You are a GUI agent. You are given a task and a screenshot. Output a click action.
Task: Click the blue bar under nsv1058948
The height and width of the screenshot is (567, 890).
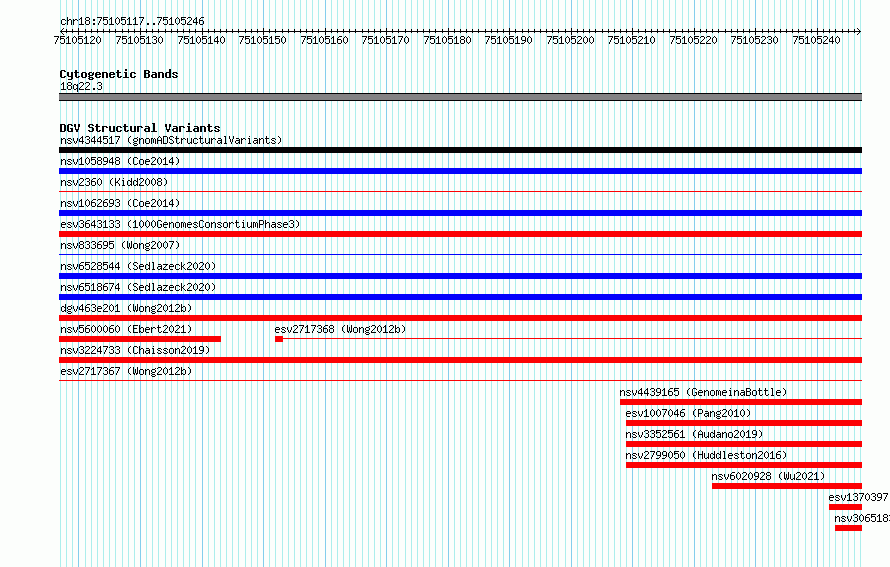point(460,171)
